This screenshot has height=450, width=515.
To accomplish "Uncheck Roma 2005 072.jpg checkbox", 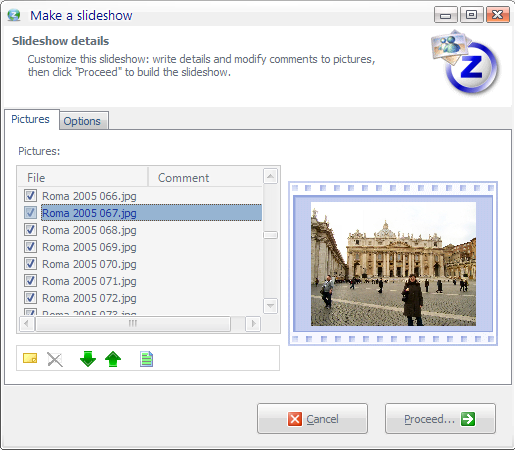I will click(30, 297).
